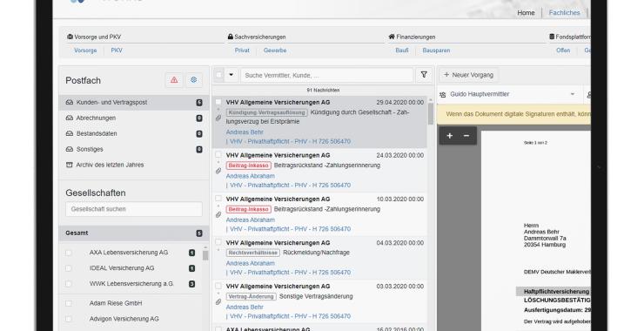Open Andreas Behr link in 29.04.2020 message
644x331 pixels.
pyautogui.click(x=245, y=132)
